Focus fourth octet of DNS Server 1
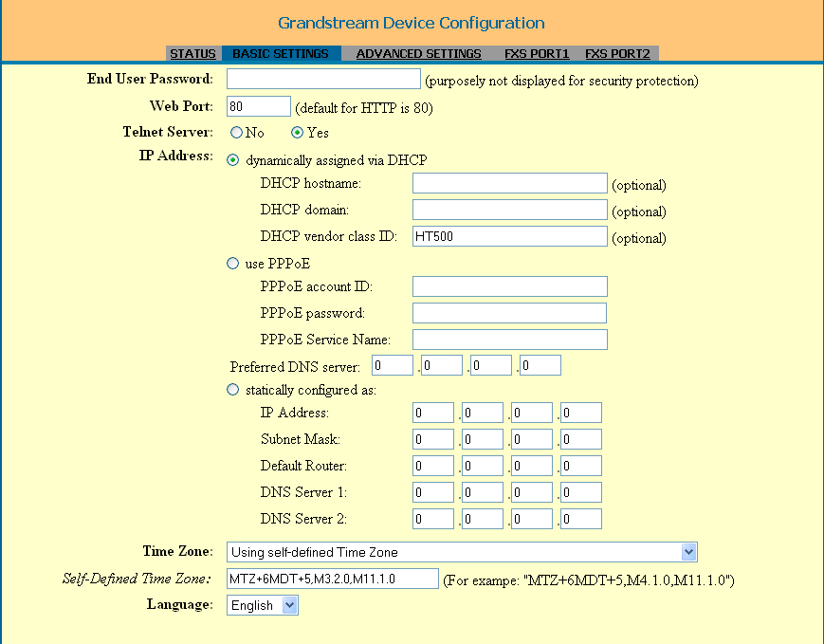This screenshot has height=644, width=824. tap(581, 492)
